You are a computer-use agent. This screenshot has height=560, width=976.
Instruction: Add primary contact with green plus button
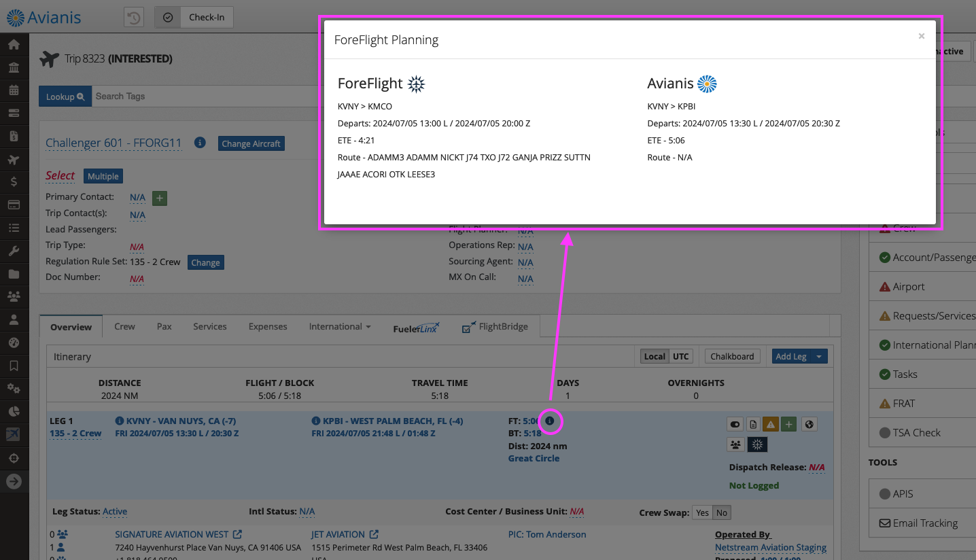point(160,198)
